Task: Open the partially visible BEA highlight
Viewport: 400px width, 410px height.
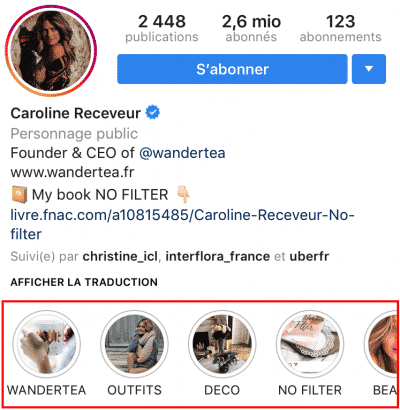Action: tap(381, 344)
